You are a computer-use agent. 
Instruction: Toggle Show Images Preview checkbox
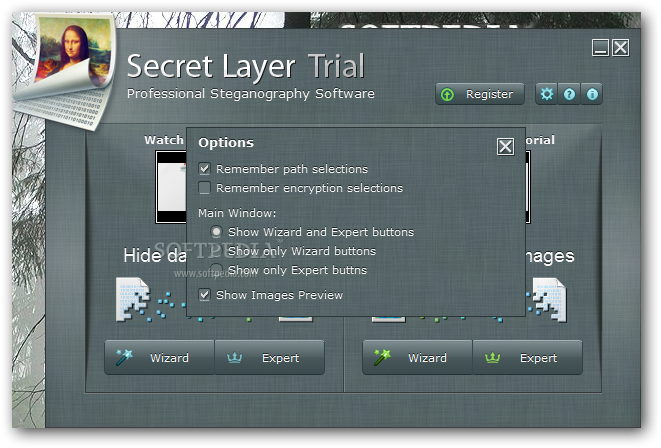click(204, 295)
